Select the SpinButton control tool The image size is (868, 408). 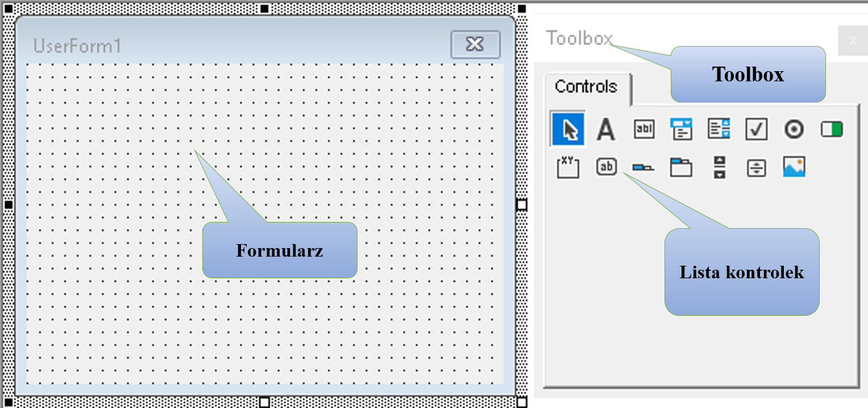click(x=756, y=167)
